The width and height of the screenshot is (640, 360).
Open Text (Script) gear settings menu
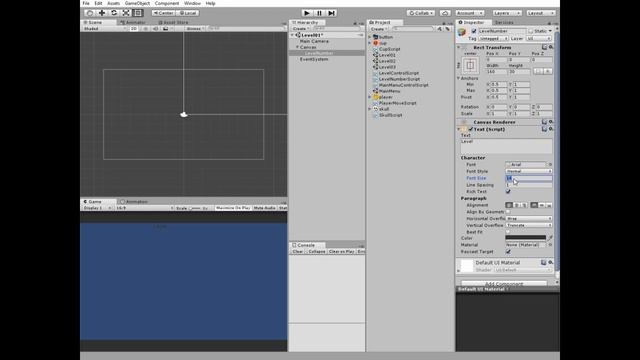pyautogui.click(x=551, y=129)
